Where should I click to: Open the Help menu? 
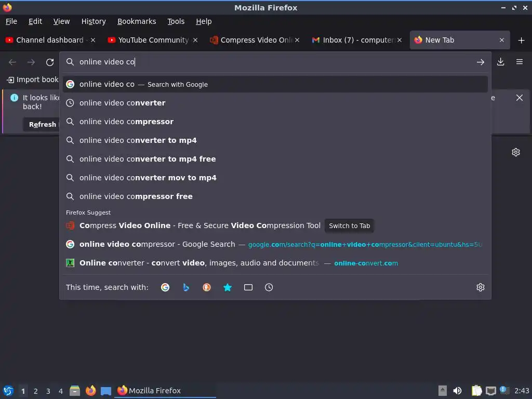[204, 21]
